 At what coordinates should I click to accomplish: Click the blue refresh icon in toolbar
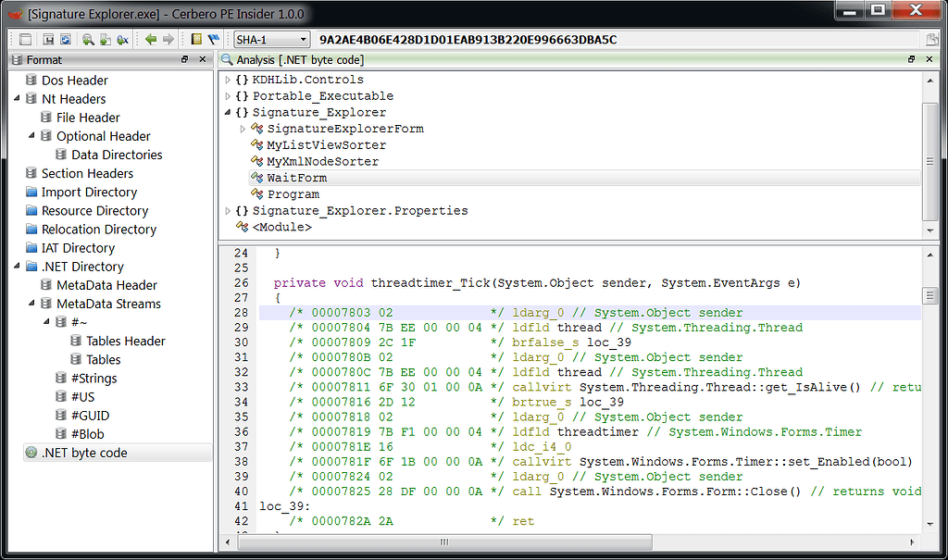66,40
